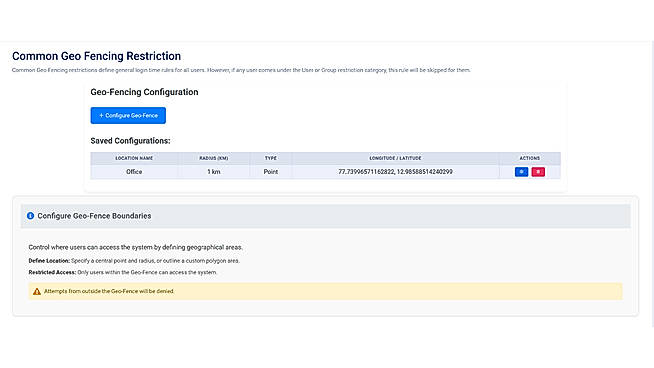Select the Office location name cell
This screenshot has width=654, height=368.
coord(134,172)
